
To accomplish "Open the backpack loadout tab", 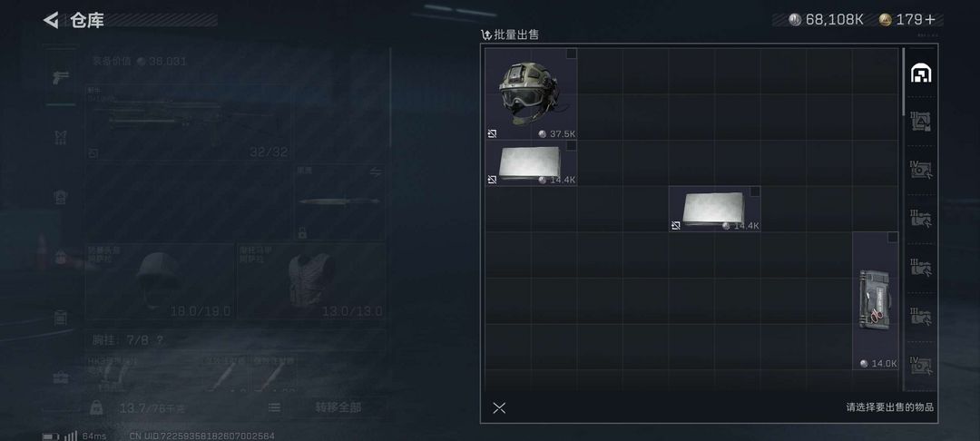I will (62, 198).
